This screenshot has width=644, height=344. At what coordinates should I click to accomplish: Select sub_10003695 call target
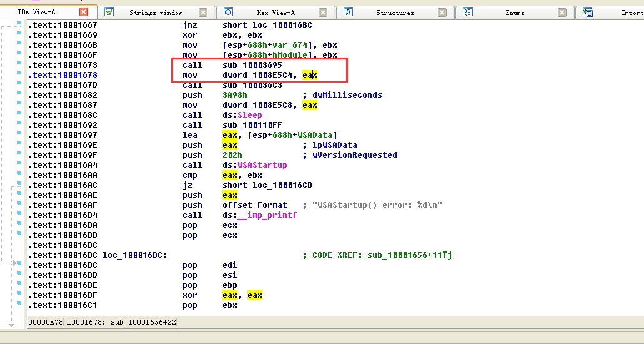tap(252, 65)
